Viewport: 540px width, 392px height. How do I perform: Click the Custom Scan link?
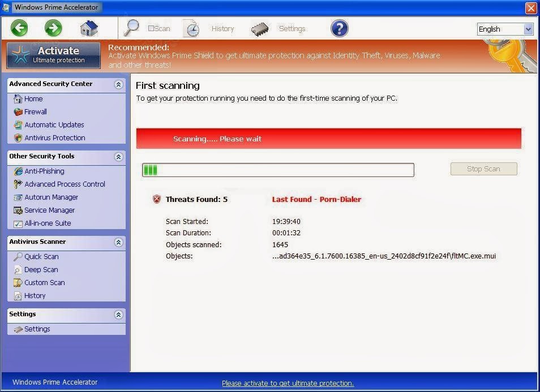pos(44,283)
